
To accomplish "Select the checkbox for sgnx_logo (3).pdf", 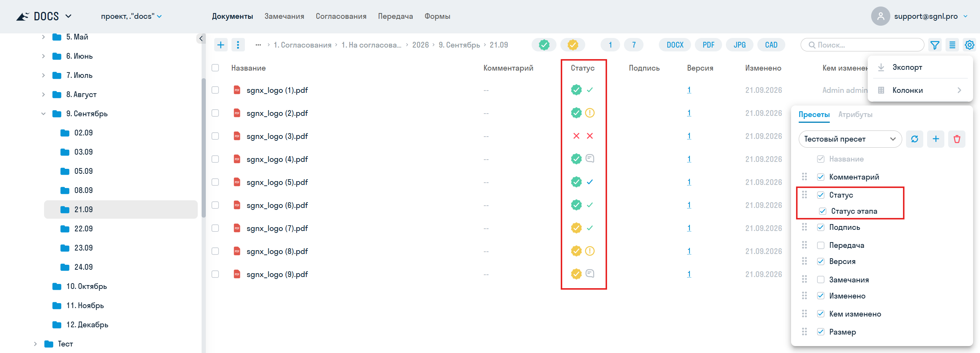I will 215,136.
